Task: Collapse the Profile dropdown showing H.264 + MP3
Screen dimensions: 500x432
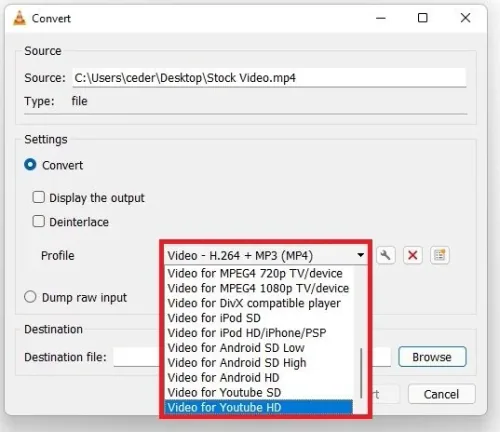Action: tap(266, 256)
